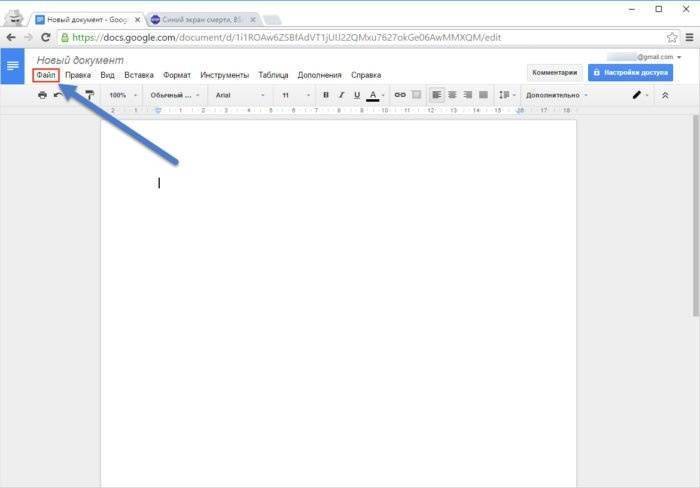Toggle Underline formatting
Image resolution: width=700 pixels, height=488 pixels.
pyautogui.click(x=356, y=95)
